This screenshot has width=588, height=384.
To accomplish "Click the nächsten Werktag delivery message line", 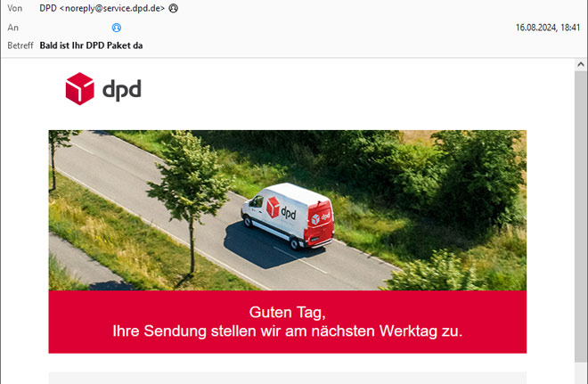I will pos(287,331).
